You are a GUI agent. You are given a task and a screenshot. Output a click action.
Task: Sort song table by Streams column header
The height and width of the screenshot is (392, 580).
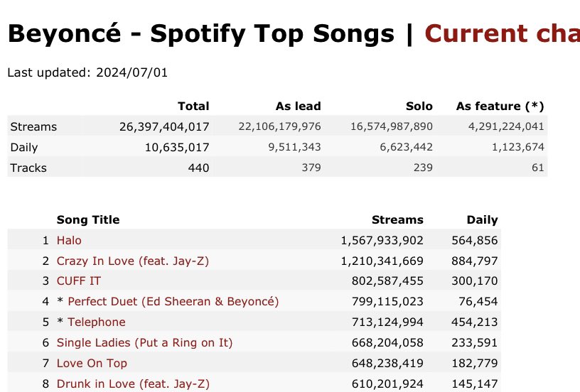pos(397,220)
